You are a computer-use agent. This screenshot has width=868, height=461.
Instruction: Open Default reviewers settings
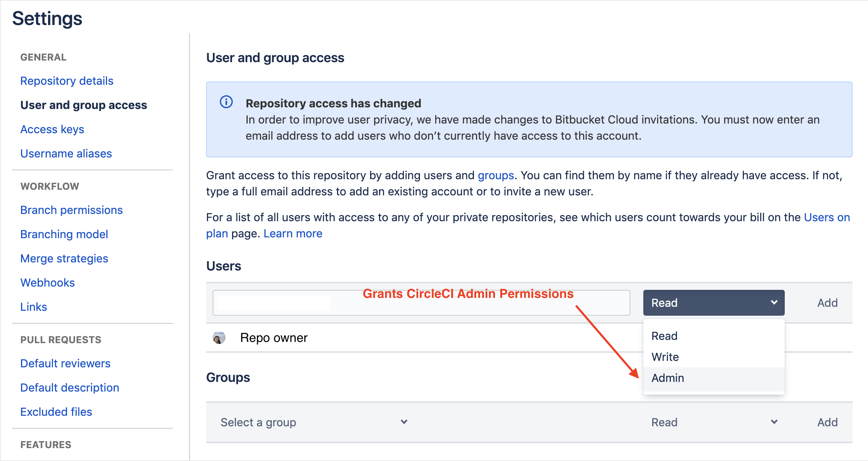coord(65,363)
